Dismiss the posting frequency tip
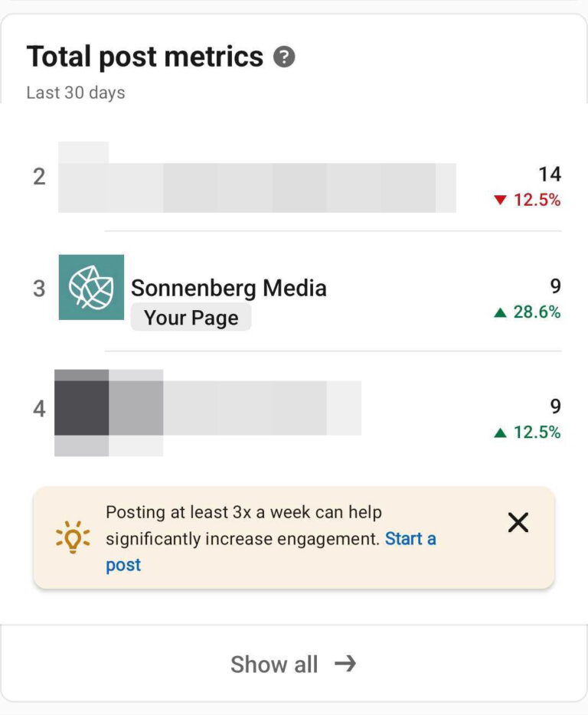Screen dimensions: 588x715 pos(518,523)
